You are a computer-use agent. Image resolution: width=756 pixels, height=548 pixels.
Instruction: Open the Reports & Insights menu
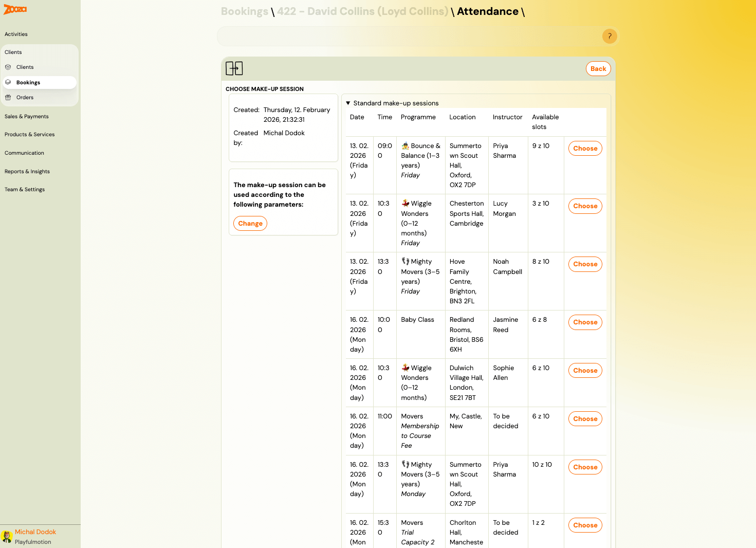(x=27, y=172)
